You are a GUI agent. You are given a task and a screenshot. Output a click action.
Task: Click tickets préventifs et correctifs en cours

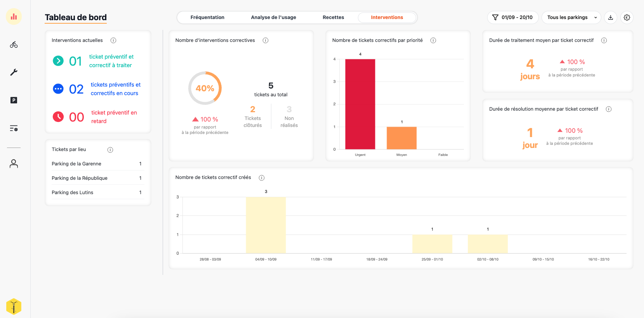[x=115, y=89]
